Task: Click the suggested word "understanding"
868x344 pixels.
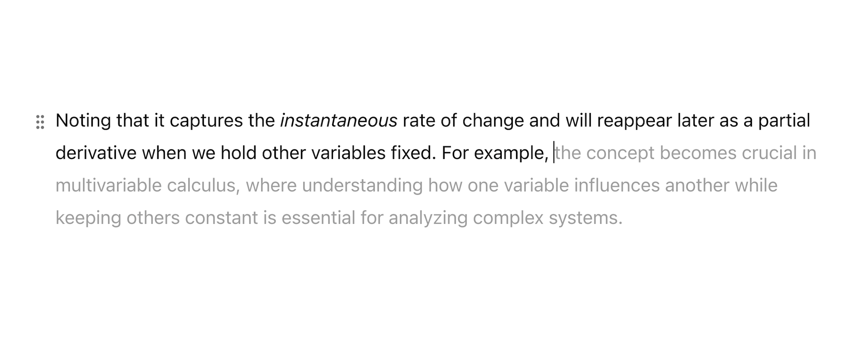Action: 362,186
